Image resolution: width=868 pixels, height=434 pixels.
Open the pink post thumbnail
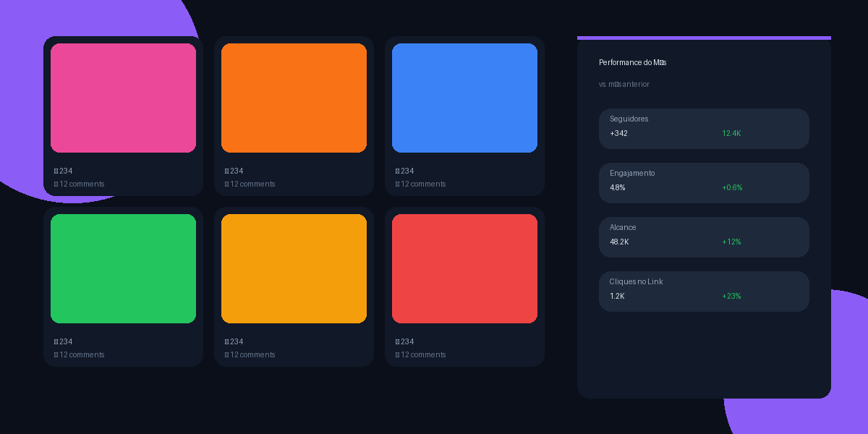123,98
